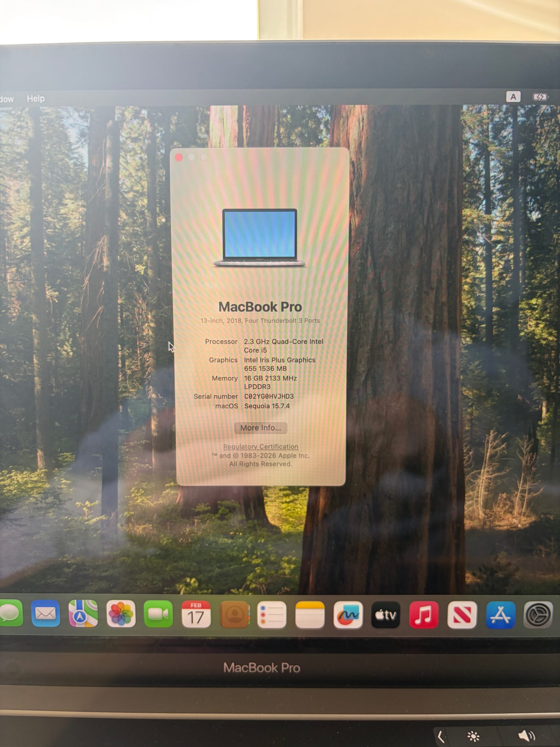Open Apple News from Dock
This screenshot has height=747, width=560.
pyautogui.click(x=462, y=615)
